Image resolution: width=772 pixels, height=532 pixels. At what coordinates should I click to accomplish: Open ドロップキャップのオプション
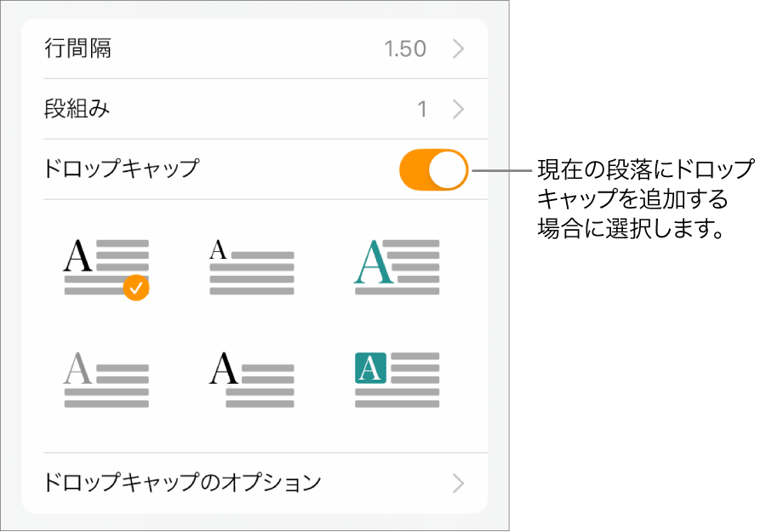(x=254, y=483)
